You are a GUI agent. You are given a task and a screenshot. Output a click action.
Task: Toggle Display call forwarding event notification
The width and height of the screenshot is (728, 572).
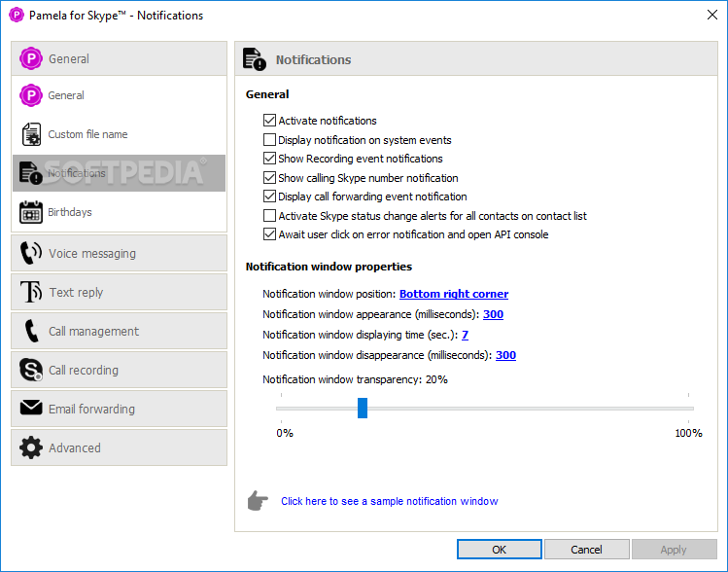coord(269,197)
